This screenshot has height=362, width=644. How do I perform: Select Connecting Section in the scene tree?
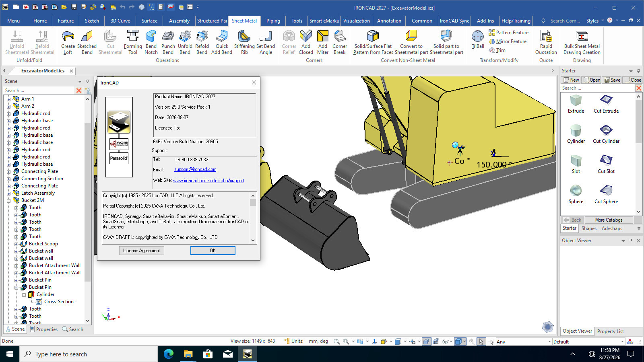click(42, 179)
